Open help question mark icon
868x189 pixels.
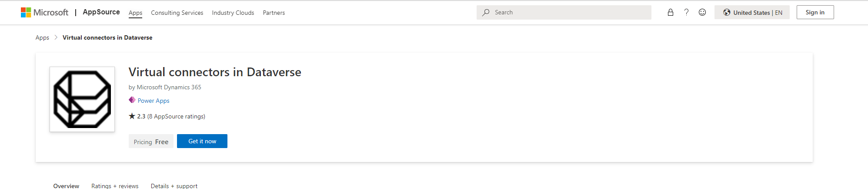click(686, 13)
